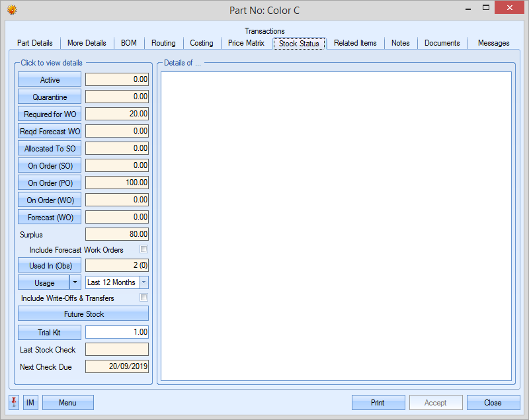The height and width of the screenshot is (420, 529).
Task: Enable Include Forecast Work Orders checkbox
Action: click(143, 249)
